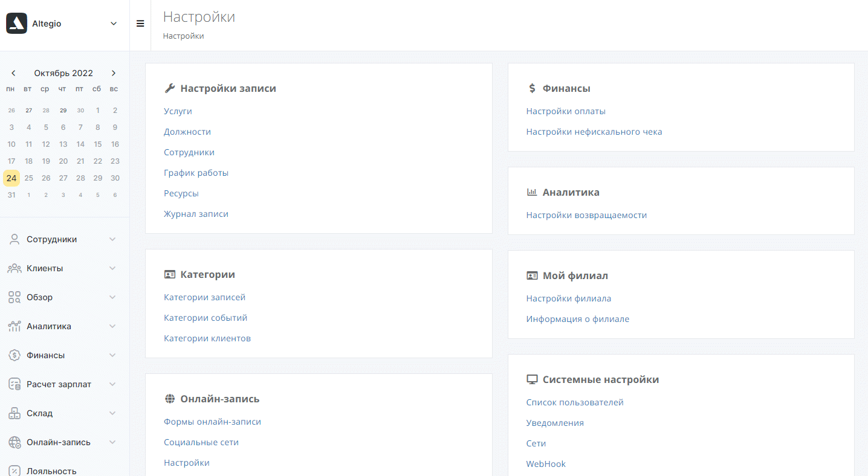
Task: Click the Расчет зарплат payroll icon
Action: point(15,384)
